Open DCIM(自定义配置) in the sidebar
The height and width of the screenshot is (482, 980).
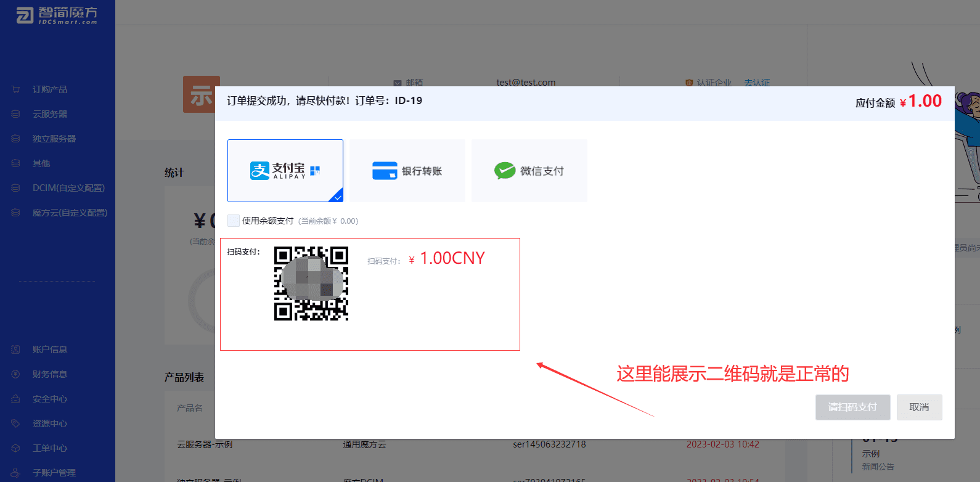point(68,188)
